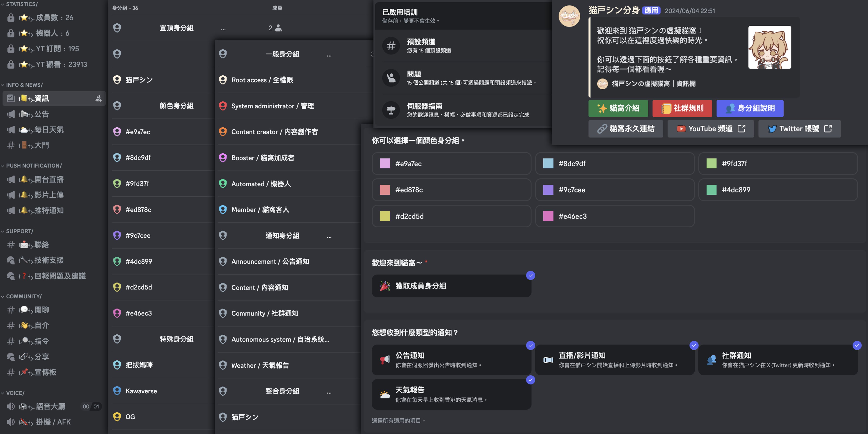Click the hash icon beside 預設頻道
Screen dimensions: 868x434
[x=391, y=46]
